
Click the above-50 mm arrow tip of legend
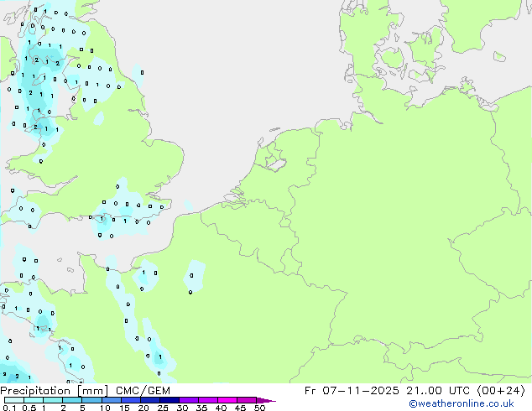click(266, 400)
